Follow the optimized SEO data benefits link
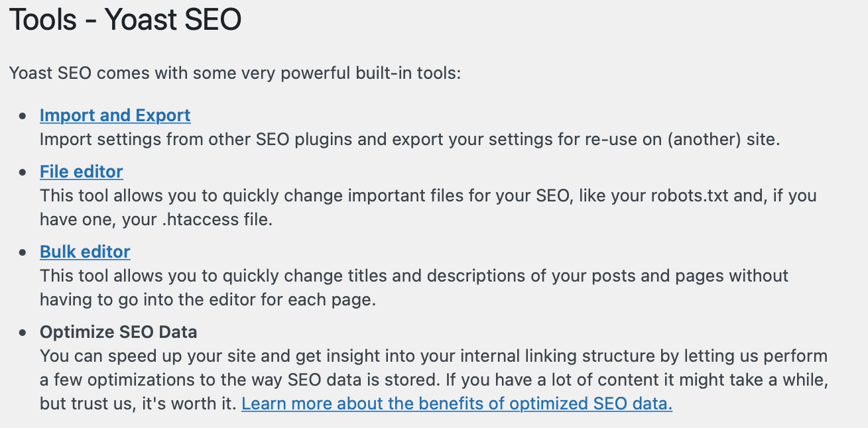The image size is (868, 428). coord(457,403)
